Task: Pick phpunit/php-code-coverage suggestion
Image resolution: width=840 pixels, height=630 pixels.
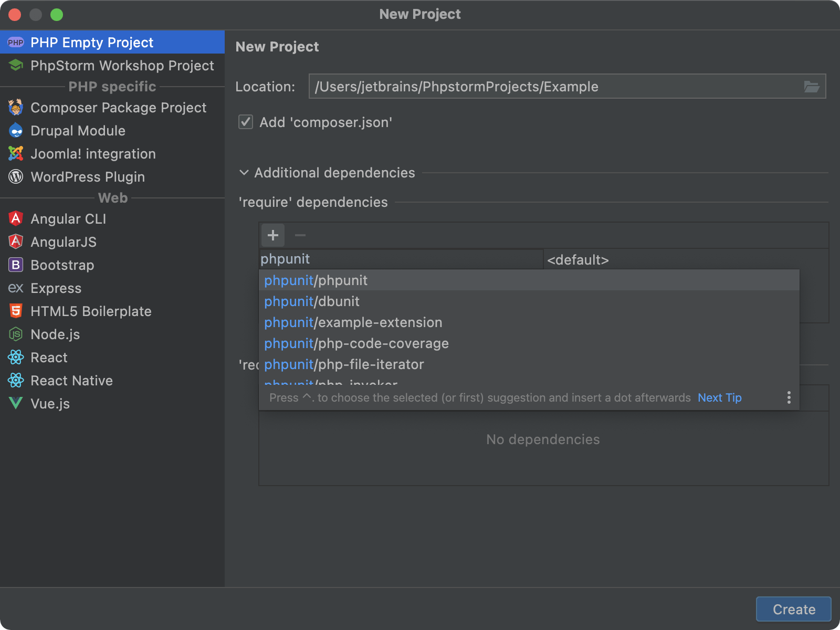Action: tap(356, 343)
